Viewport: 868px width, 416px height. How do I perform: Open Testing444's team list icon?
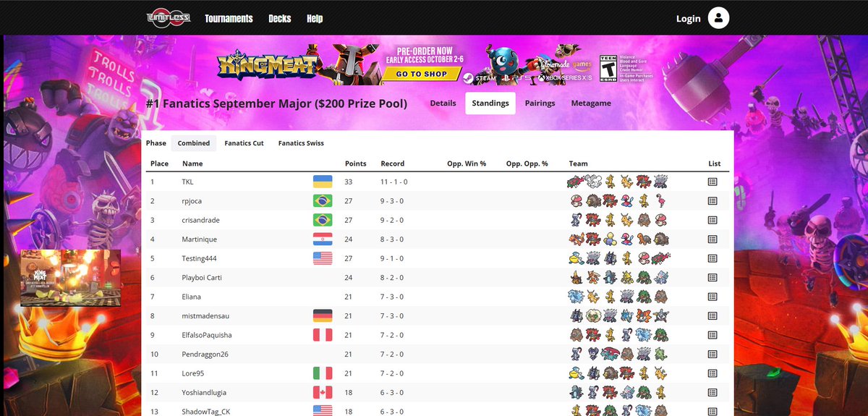[712, 258]
